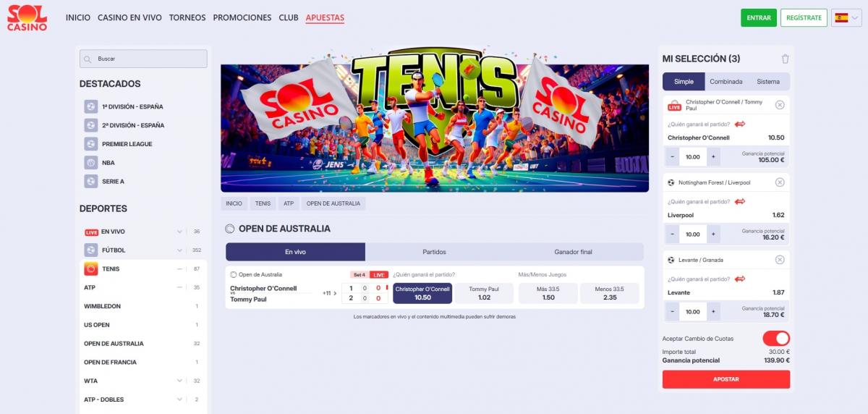Remove the Levante / Granada selection
Image resolution: width=868 pixels, height=414 pixels.
tap(780, 260)
